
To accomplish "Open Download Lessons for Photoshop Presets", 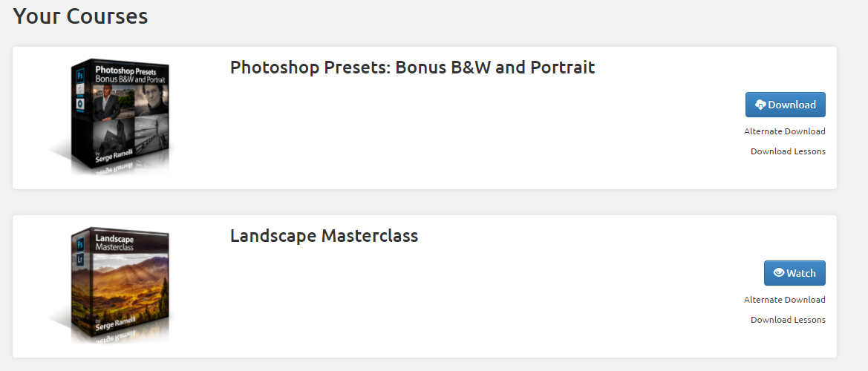I will tap(788, 151).
